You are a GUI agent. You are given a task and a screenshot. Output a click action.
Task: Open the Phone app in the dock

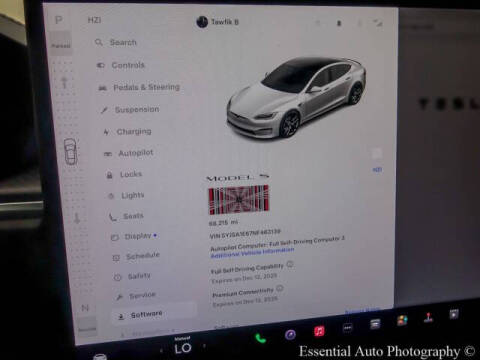(260, 339)
